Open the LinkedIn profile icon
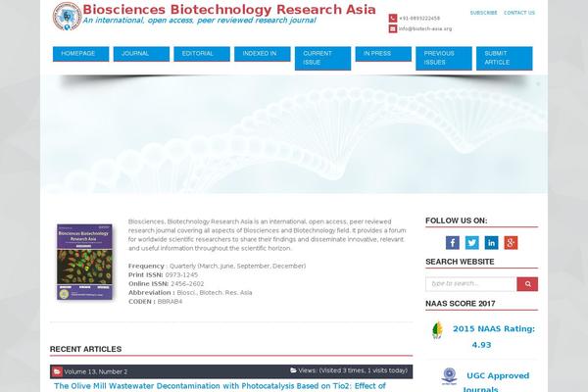588x392 pixels. point(491,243)
